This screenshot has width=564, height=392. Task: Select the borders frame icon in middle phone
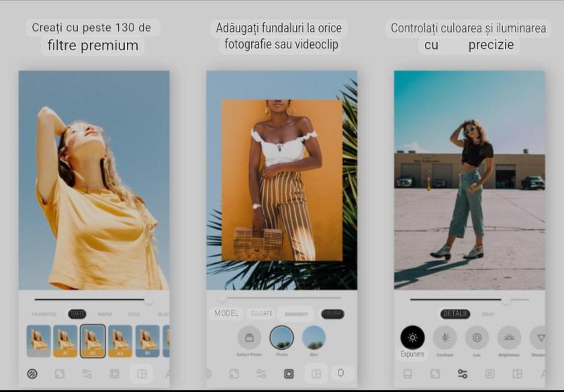(289, 374)
